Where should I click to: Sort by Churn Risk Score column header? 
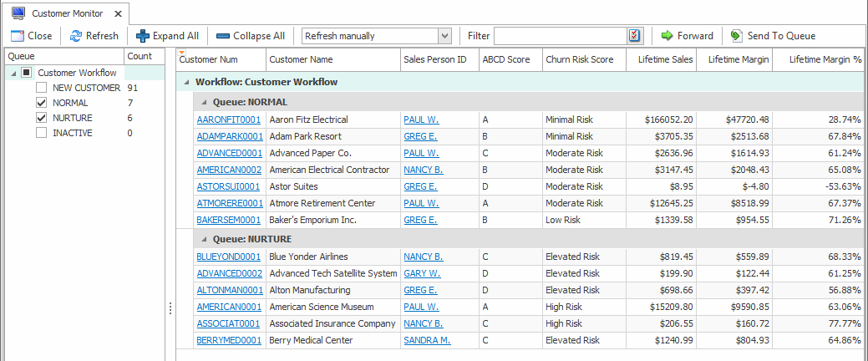579,59
